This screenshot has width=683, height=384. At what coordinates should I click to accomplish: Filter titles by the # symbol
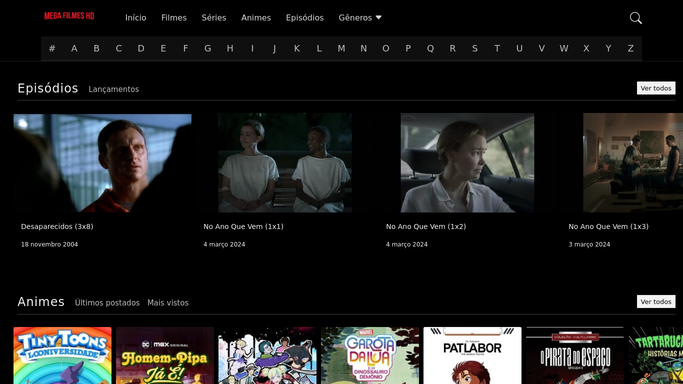52,48
